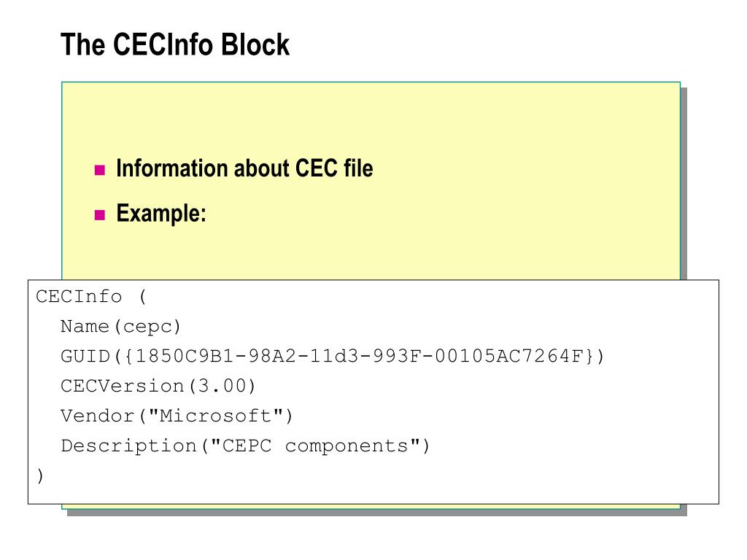Click the 'CECInfo (' code line
Viewport: 747px width, 560px height.
(x=91, y=297)
